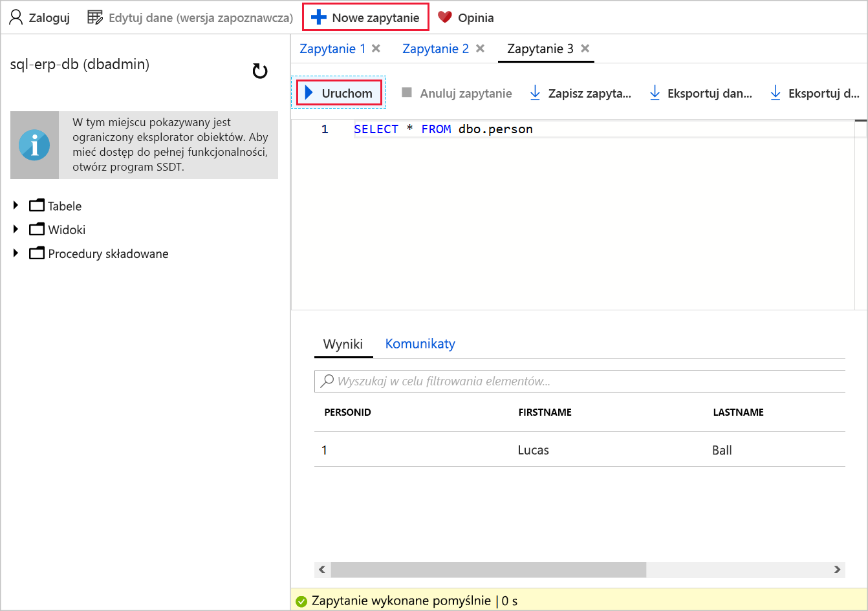Open the Wyniki results tab
The height and width of the screenshot is (611, 868).
(343, 344)
